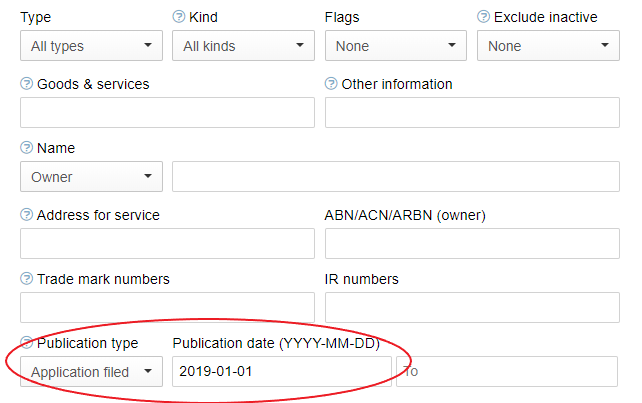Click the ABN/ACN/ARBN (owner) field

tap(472, 243)
